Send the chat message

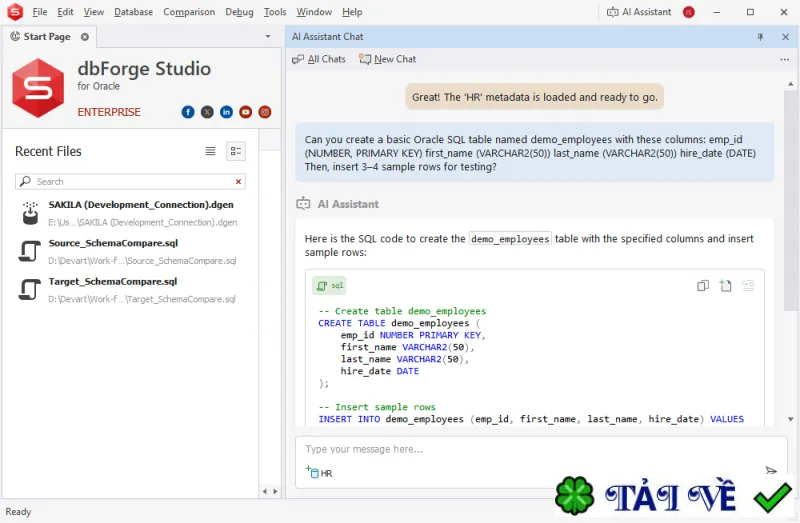tap(771, 470)
